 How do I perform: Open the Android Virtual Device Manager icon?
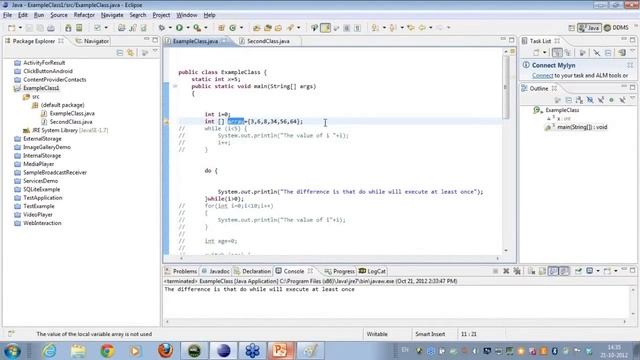pyautogui.click(x=79, y=28)
